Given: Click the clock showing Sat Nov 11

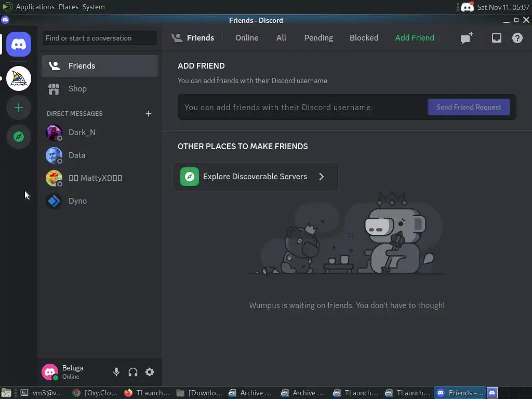Looking at the screenshot, I should [x=503, y=7].
